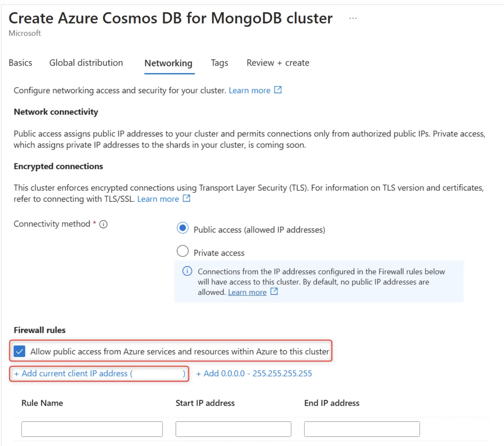Click info icon in firewall connections notice
The height and width of the screenshot is (446, 504).
click(187, 271)
